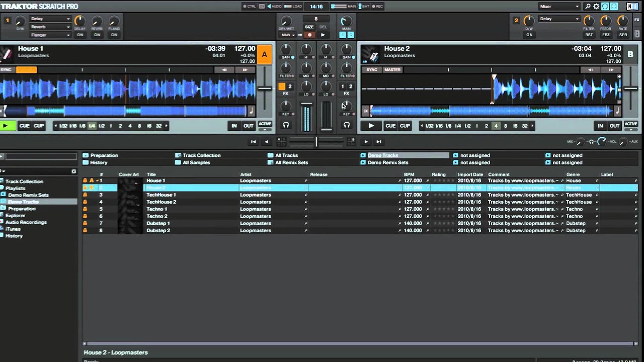Open the Flanger effect dropdown in FX 1
The image size is (644, 362).
pos(50,35)
